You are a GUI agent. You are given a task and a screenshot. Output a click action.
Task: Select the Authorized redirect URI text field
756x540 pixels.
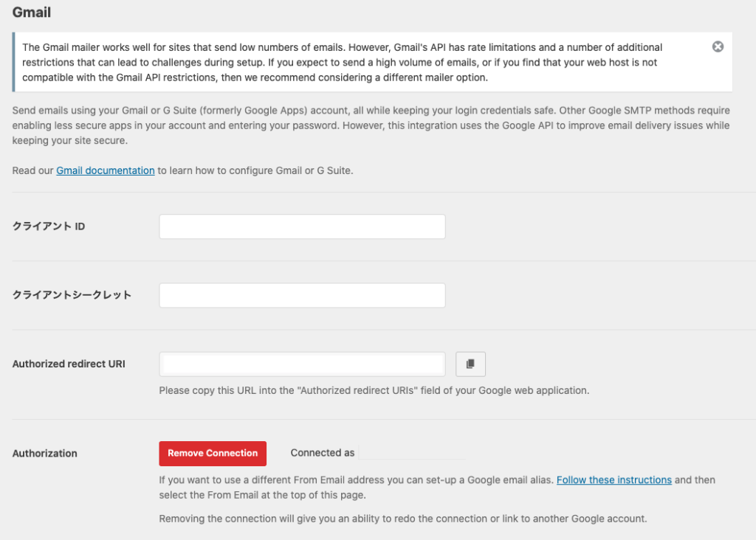tap(302, 364)
